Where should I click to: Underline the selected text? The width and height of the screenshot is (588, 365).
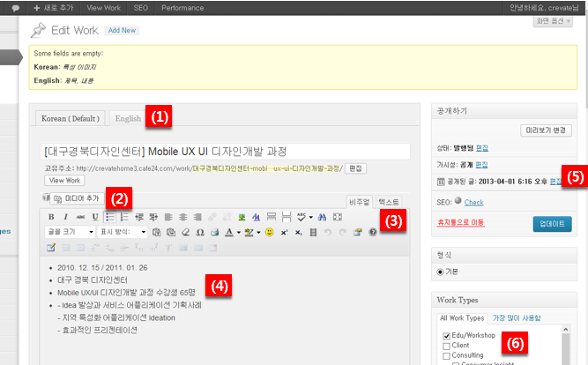(x=95, y=217)
